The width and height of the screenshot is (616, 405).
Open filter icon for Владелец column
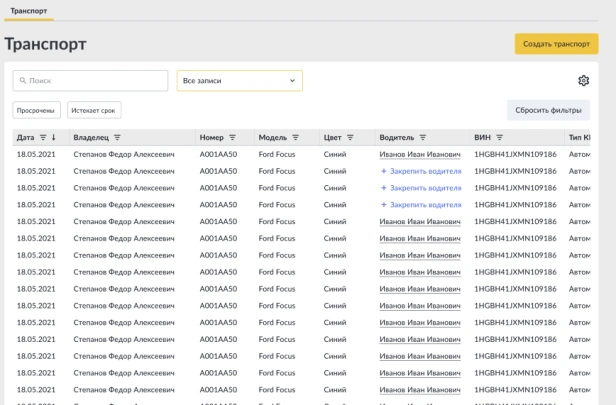[x=117, y=137]
